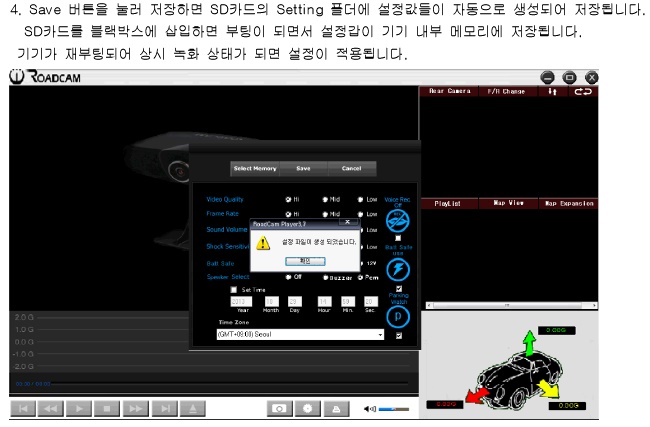This screenshot has width=650, height=427.
Task: Select Mid for Frame Rate
Action: click(325, 214)
